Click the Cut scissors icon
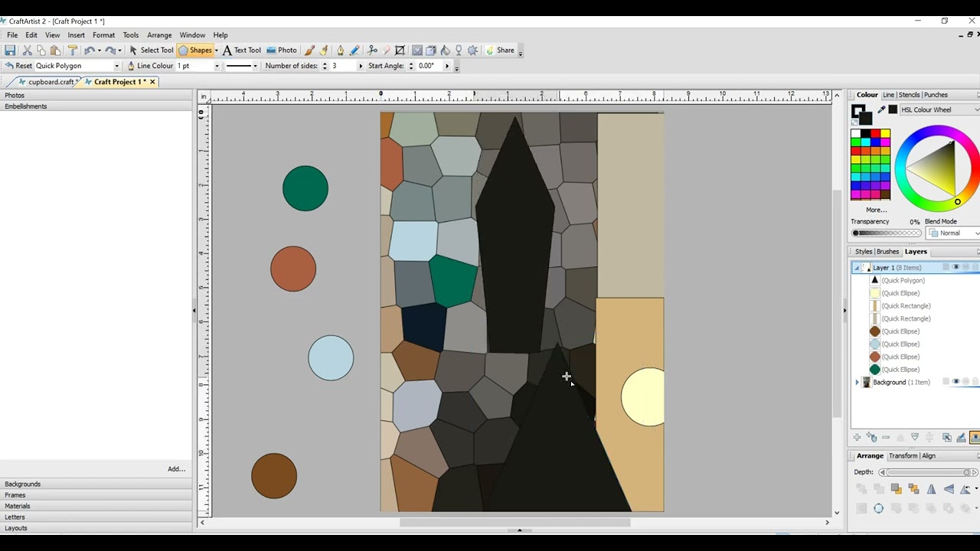Screen dimensions: 980x551 tap(27, 51)
